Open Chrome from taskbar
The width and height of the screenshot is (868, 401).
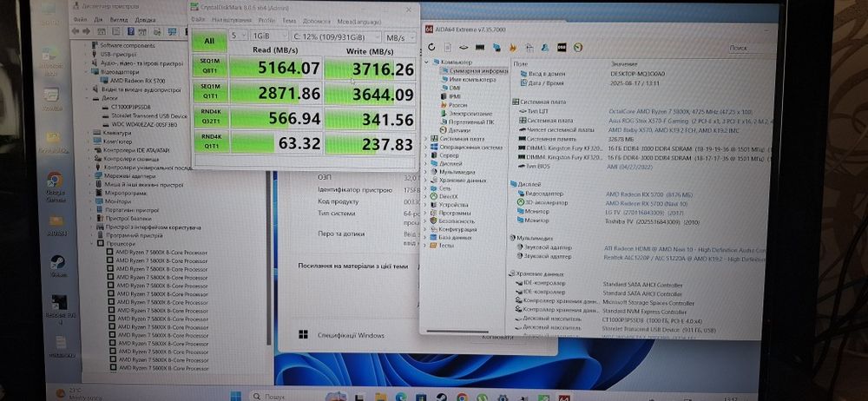click(463, 398)
